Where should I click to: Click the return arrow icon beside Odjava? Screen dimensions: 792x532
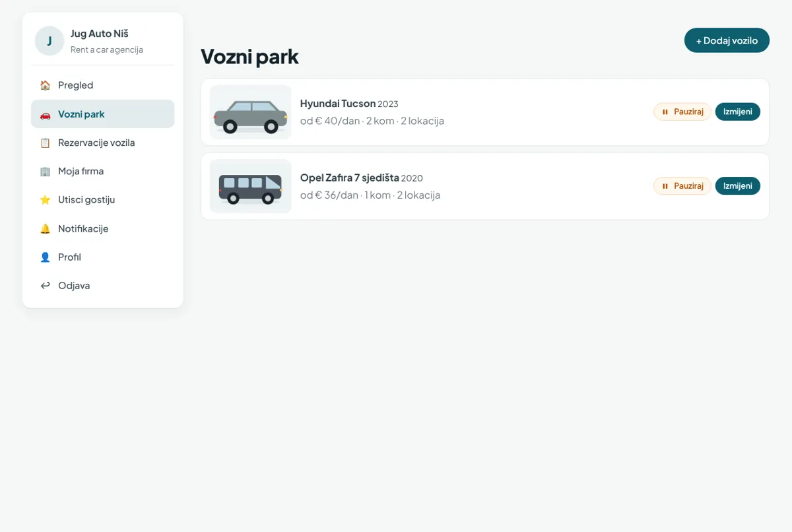pos(45,285)
